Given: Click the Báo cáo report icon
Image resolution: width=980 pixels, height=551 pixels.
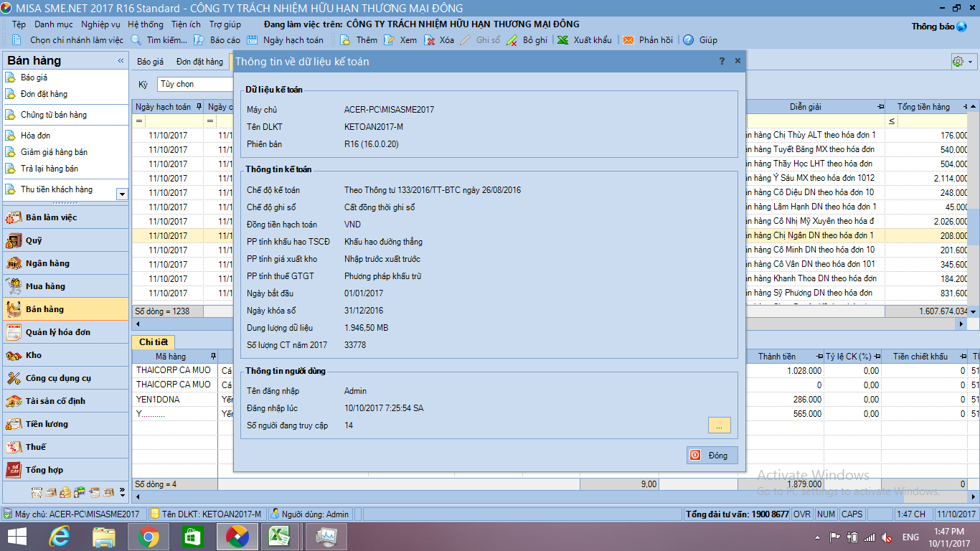Looking at the screenshot, I should pyautogui.click(x=199, y=40).
